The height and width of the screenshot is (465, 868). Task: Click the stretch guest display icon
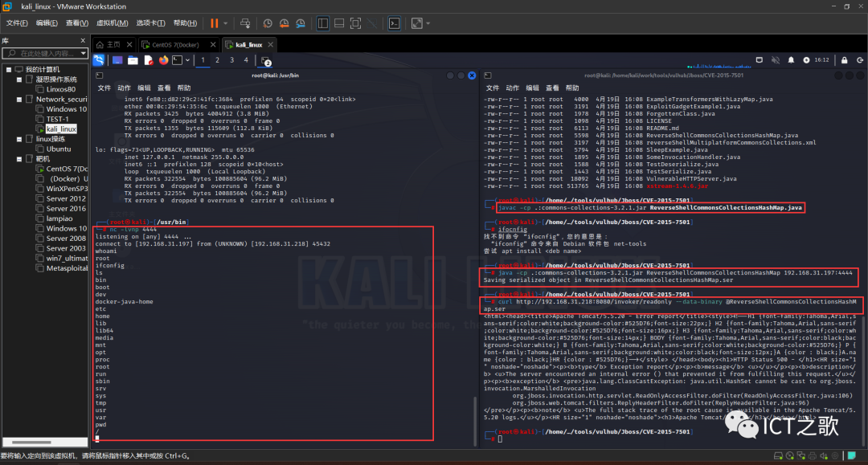coord(417,23)
